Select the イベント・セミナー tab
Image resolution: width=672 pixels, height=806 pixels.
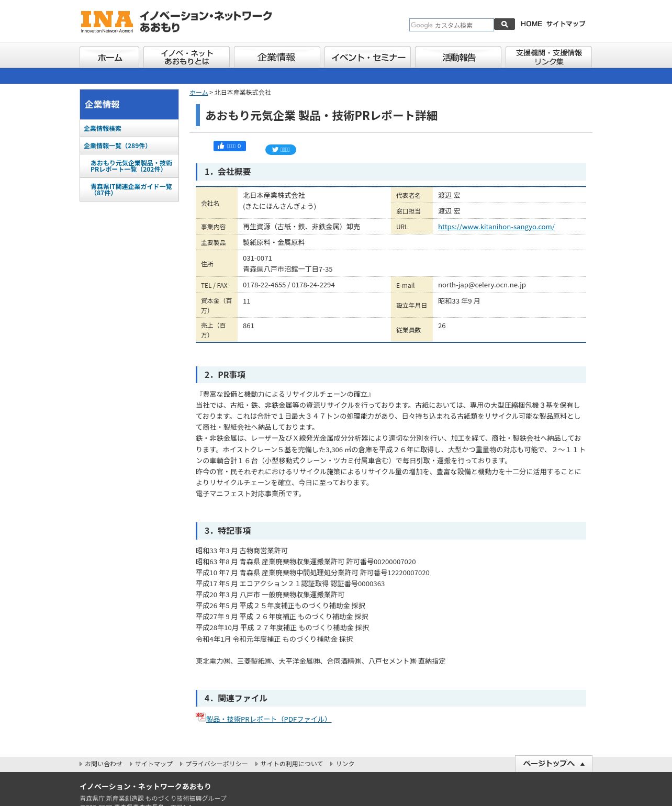tap(367, 57)
